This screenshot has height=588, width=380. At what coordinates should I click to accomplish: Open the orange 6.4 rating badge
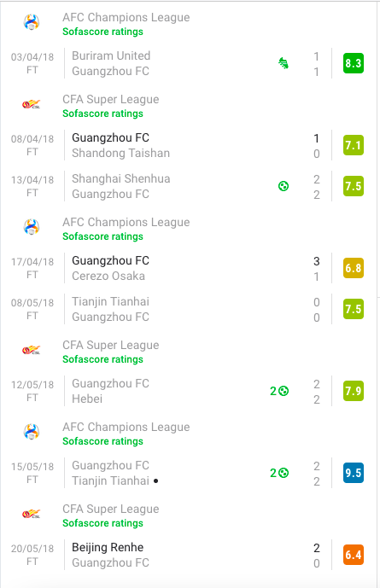(354, 555)
